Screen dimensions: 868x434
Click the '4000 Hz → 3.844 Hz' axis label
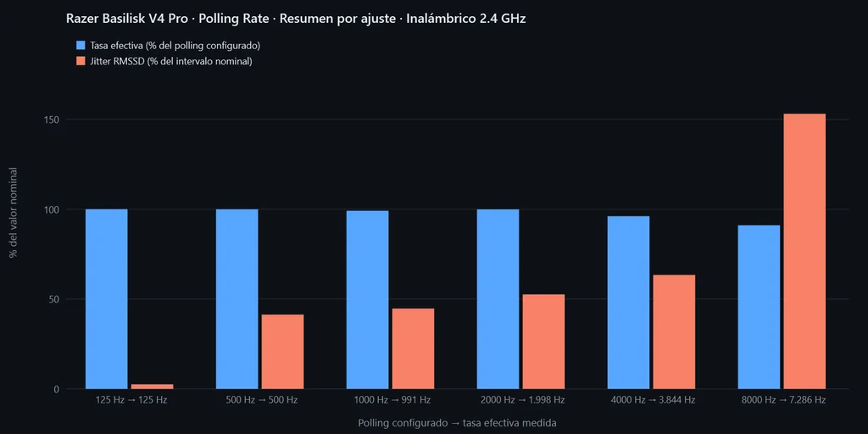(x=652, y=400)
